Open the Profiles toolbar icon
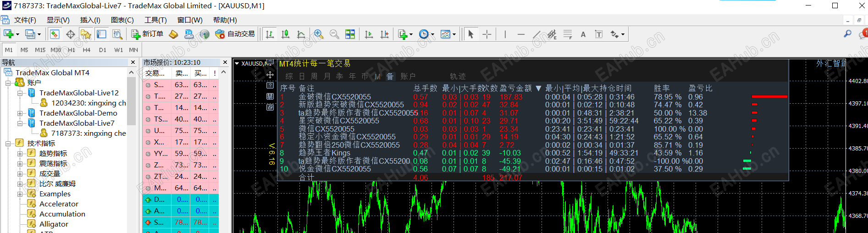The height and width of the screenshot is (233, 868). (x=30, y=34)
